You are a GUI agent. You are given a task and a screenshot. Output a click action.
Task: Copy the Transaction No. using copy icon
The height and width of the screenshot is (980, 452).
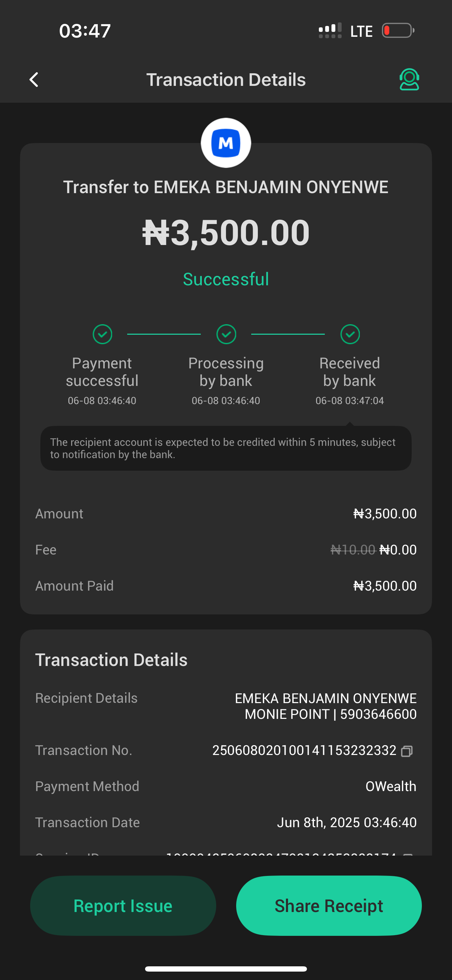(407, 751)
